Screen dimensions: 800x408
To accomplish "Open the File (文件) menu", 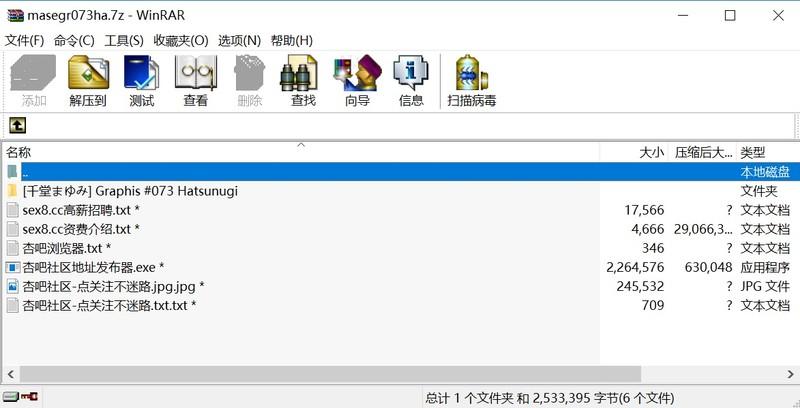I will click(25, 40).
